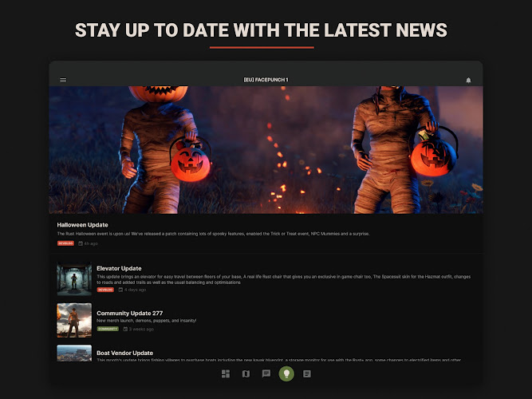Open the Elevator Update article title
This screenshot has height=399, width=532.
119,268
